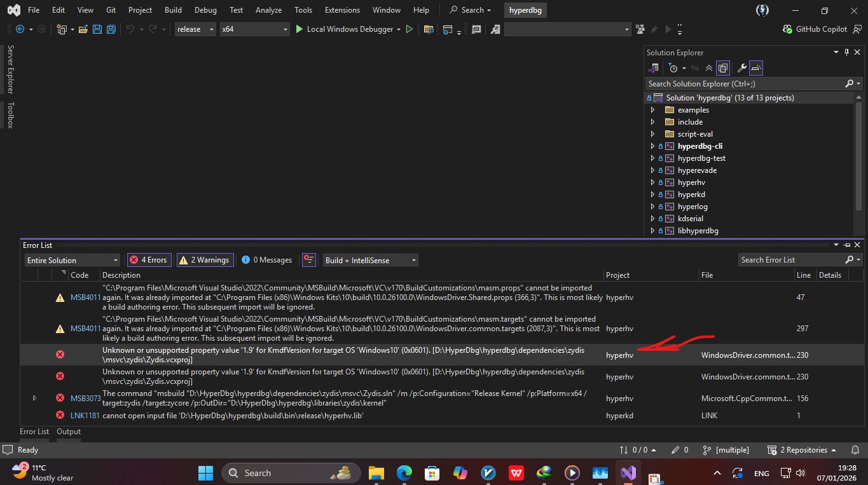The width and height of the screenshot is (868, 485).
Task: Open the Build + IntelliSense dropdown
Action: [x=370, y=260]
